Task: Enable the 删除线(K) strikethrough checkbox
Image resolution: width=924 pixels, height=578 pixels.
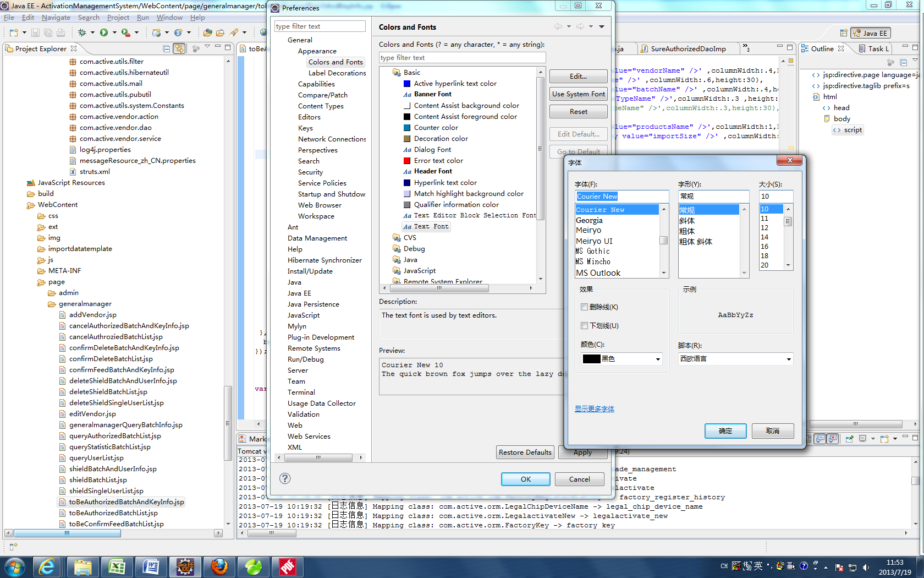Action: coord(584,307)
